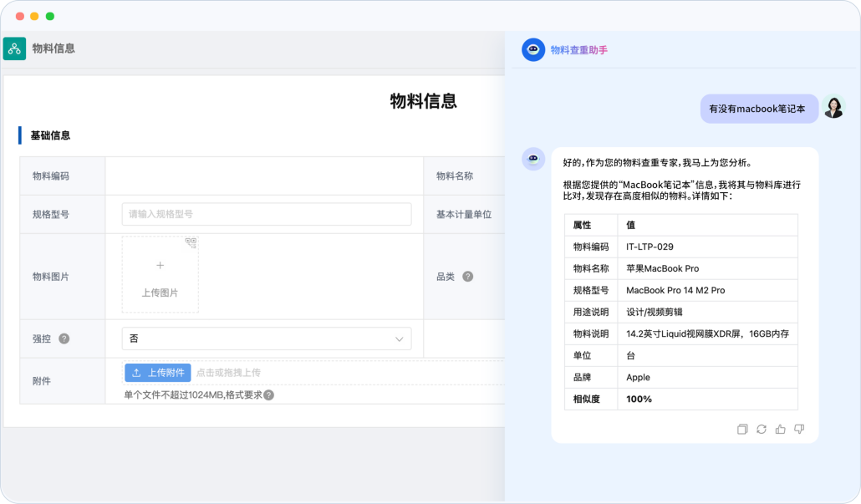Click the 物料查重助手 title text
The width and height of the screenshot is (861, 504).
tap(578, 50)
